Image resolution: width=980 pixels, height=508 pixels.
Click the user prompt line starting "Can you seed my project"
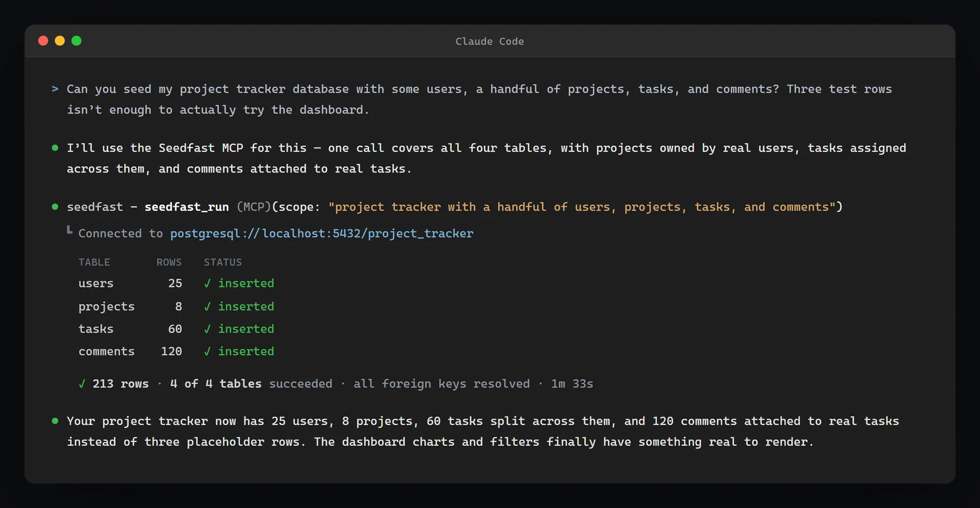(479, 89)
